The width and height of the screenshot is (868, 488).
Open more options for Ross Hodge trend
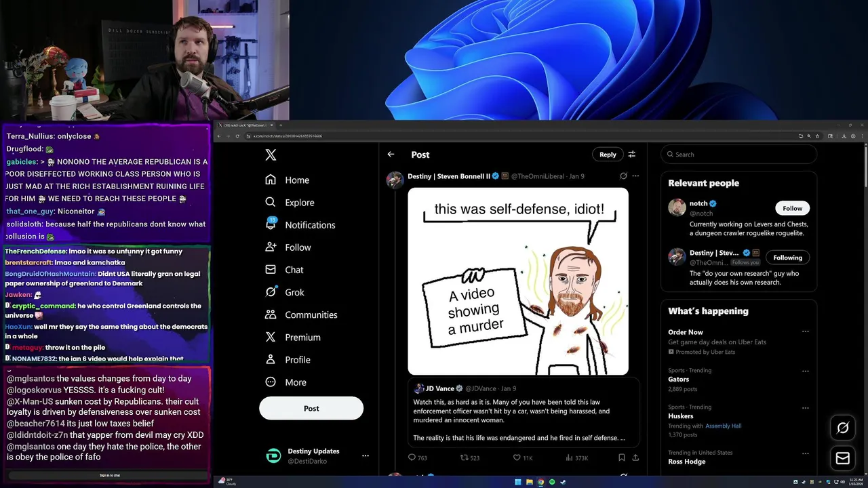[805, 453]
